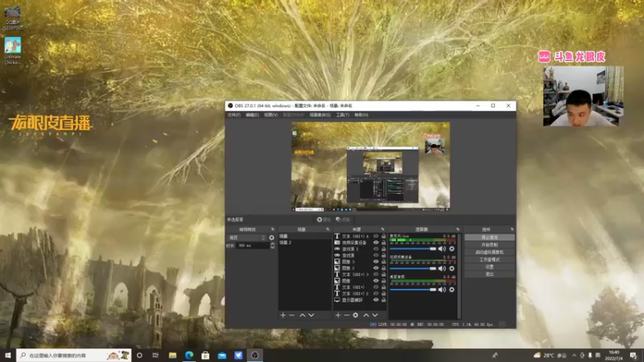
Task: Hide the 视频采集设备 source via eye icon
Action: point(376,243)
